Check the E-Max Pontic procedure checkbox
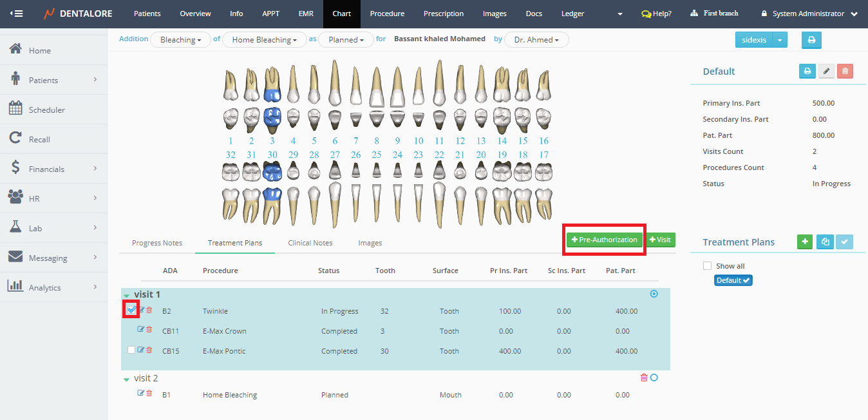 pyautogui.click(x=131, y=350)
